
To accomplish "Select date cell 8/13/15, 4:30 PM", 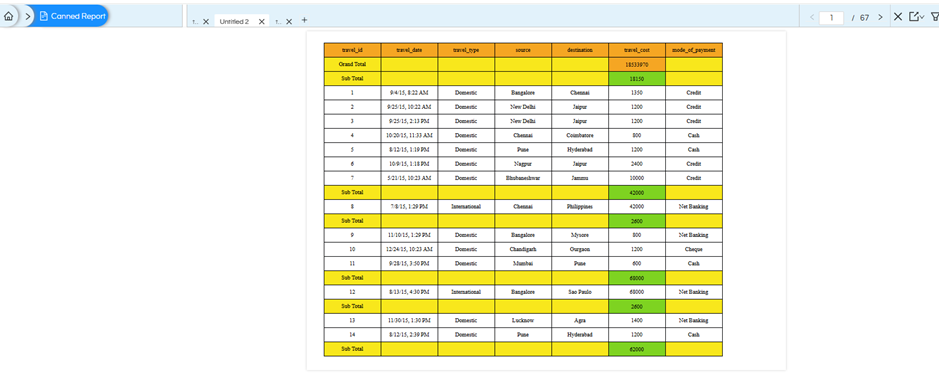I will click(x=409, y=292).
